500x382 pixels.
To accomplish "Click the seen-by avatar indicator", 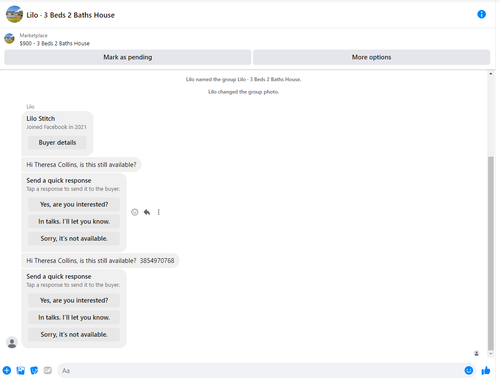I will point(477,353).
